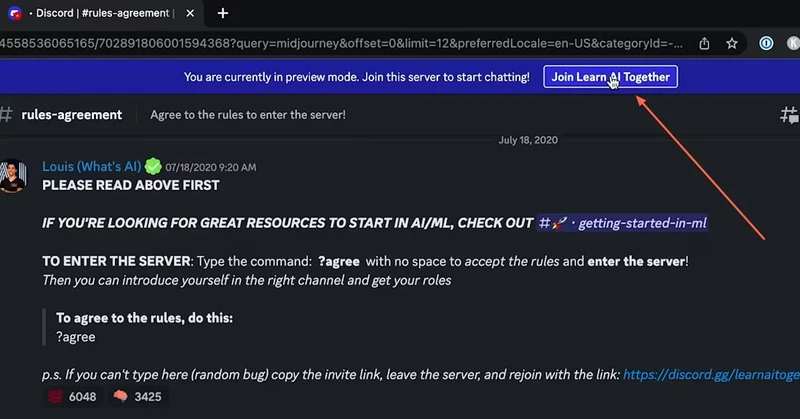Image resolution: width=800 pixels, height=419 pixels.
Task: Bookmark this page with the star icon
Action: point(732,43)
